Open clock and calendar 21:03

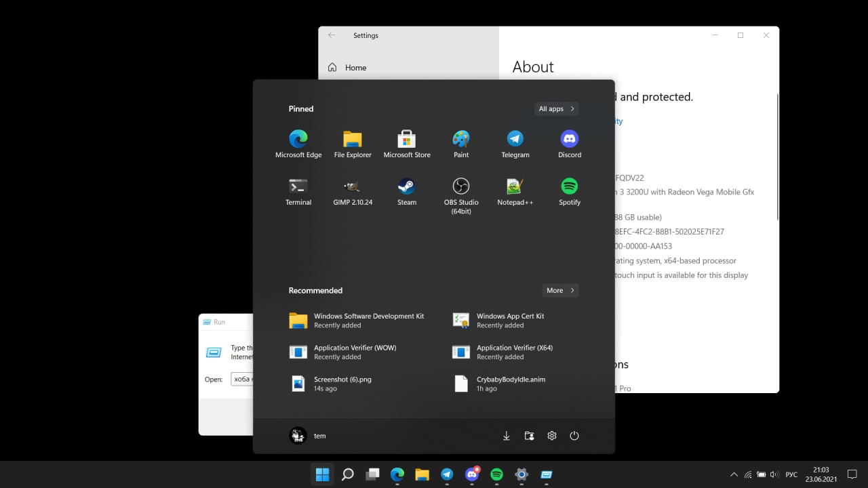(821, 474)
